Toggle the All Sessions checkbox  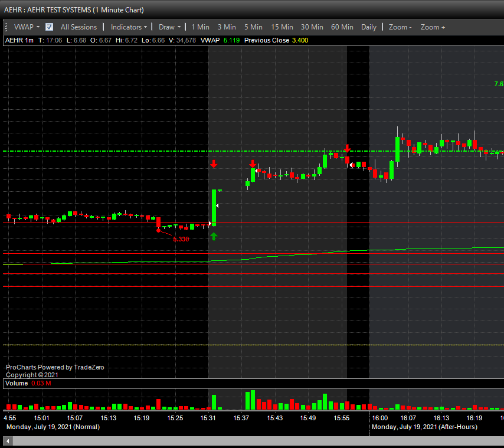tap(49, 27)
